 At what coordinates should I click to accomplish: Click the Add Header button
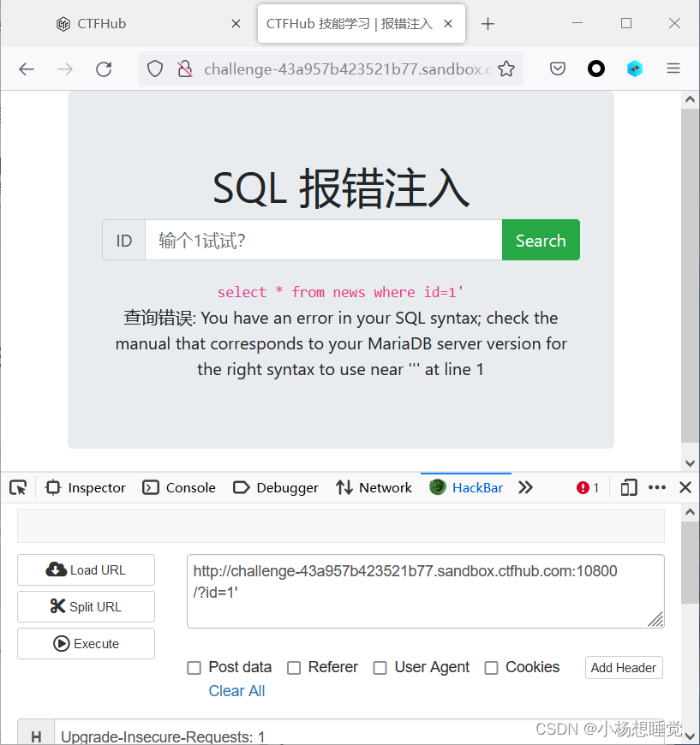coord(624,668)
